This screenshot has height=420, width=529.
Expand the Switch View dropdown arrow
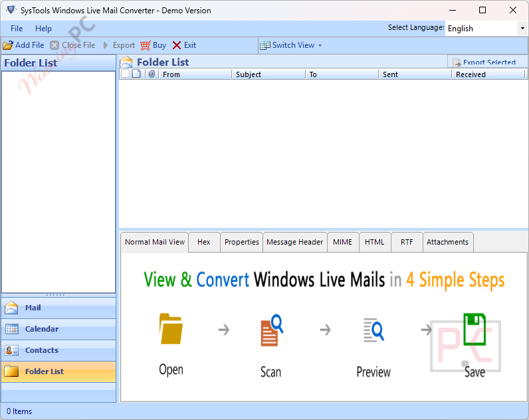tap(320, 46)
